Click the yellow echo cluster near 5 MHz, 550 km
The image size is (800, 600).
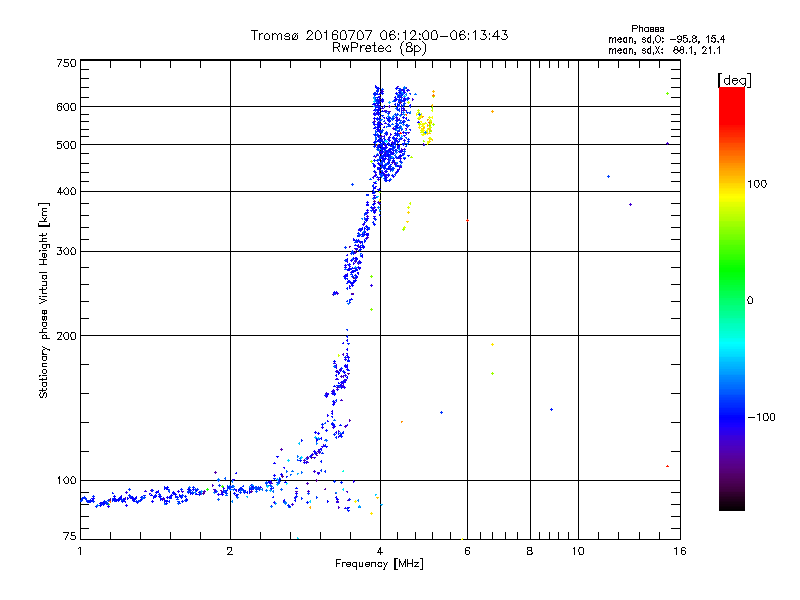(426, 124)
